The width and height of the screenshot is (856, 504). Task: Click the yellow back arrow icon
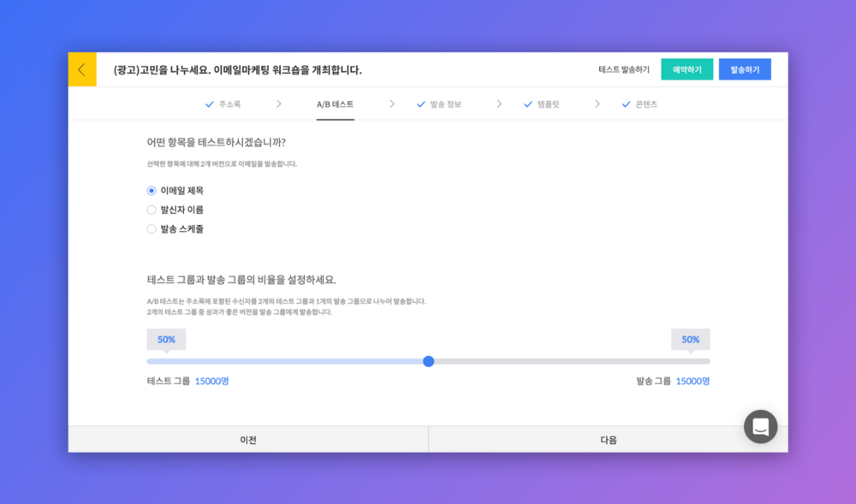click(x=82, y=70)
